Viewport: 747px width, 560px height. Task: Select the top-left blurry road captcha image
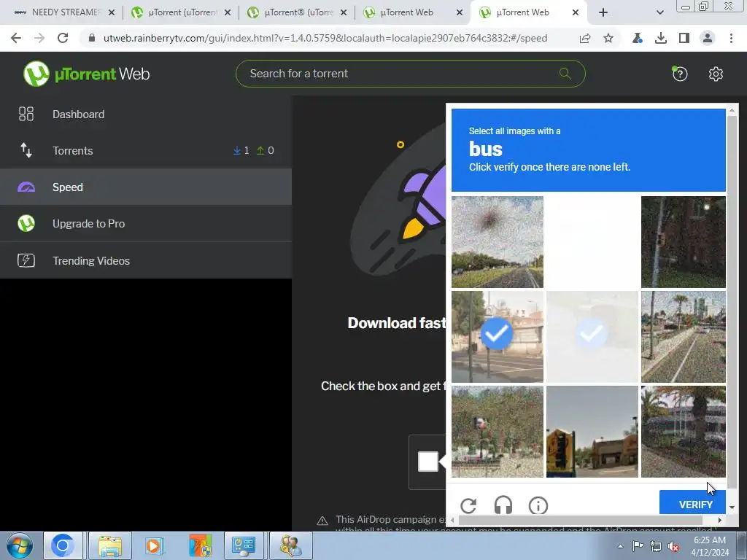coord(497,242)
